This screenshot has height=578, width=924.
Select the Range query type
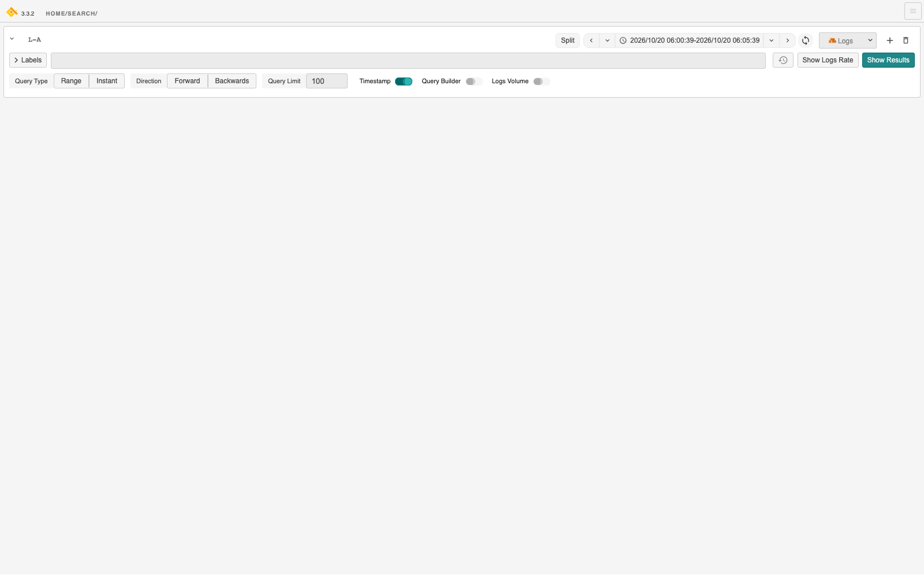tap(71, 81)
